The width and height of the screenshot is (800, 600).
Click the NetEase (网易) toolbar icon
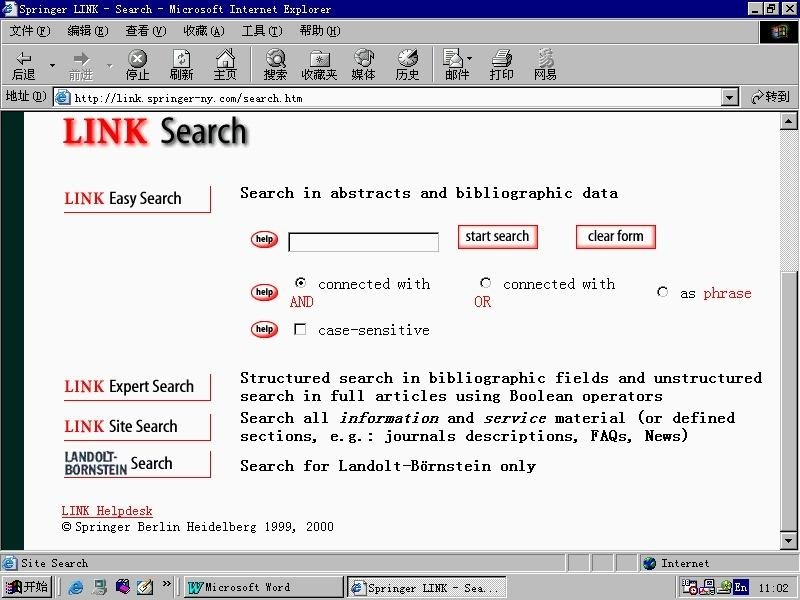tap(545, 65)
